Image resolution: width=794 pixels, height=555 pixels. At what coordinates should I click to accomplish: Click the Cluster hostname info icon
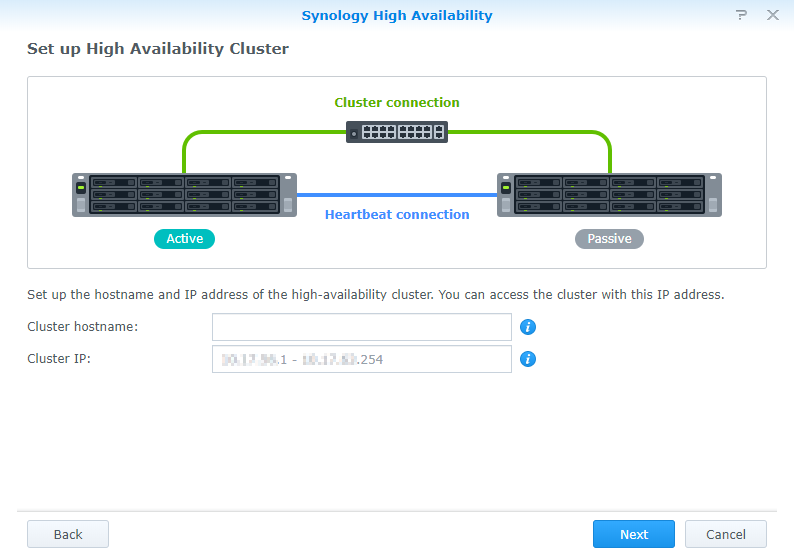coord(528,327)
